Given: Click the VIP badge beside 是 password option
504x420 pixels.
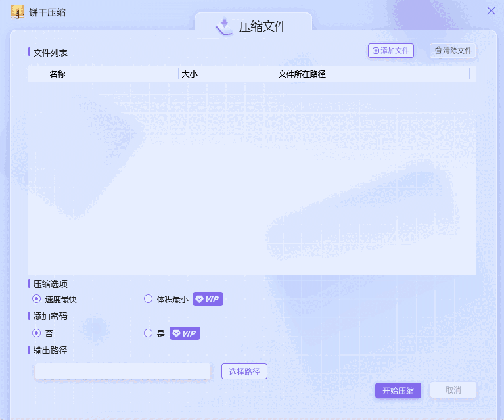Looking at the screenshot, I should tap(185, 333).
